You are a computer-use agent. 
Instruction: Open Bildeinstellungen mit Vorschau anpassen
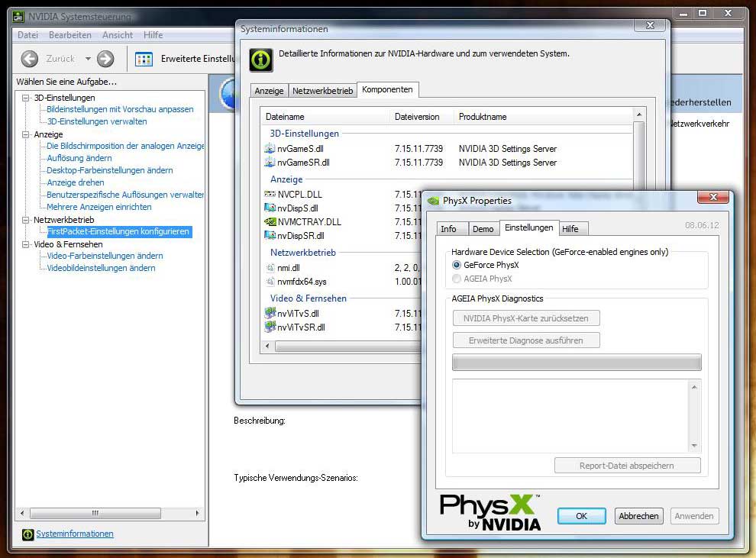[120, 109]
